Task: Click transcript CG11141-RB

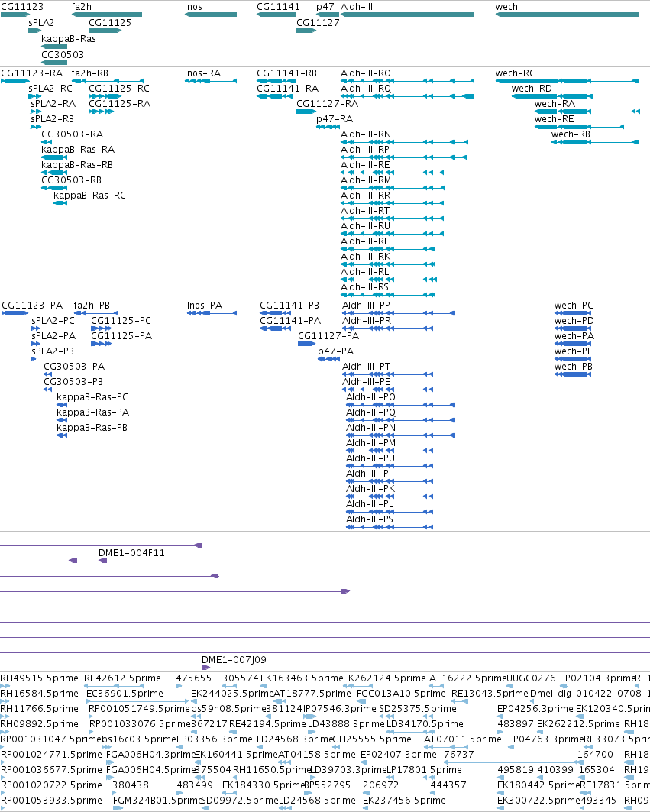Action: click(x=286, y=73)
